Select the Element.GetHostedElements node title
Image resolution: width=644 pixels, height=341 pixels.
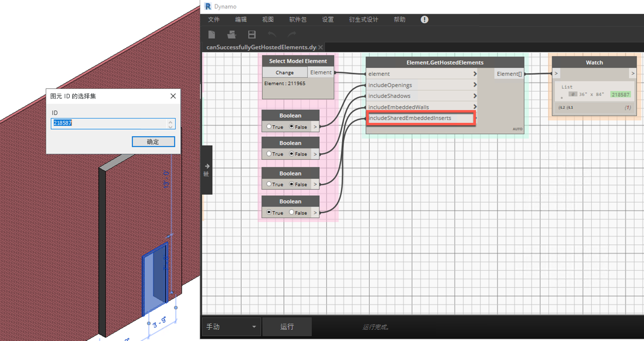click(445, 62)
